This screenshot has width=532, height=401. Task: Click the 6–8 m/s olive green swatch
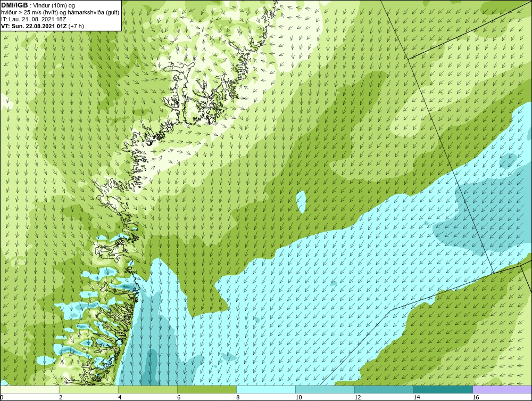coord(206,389)
